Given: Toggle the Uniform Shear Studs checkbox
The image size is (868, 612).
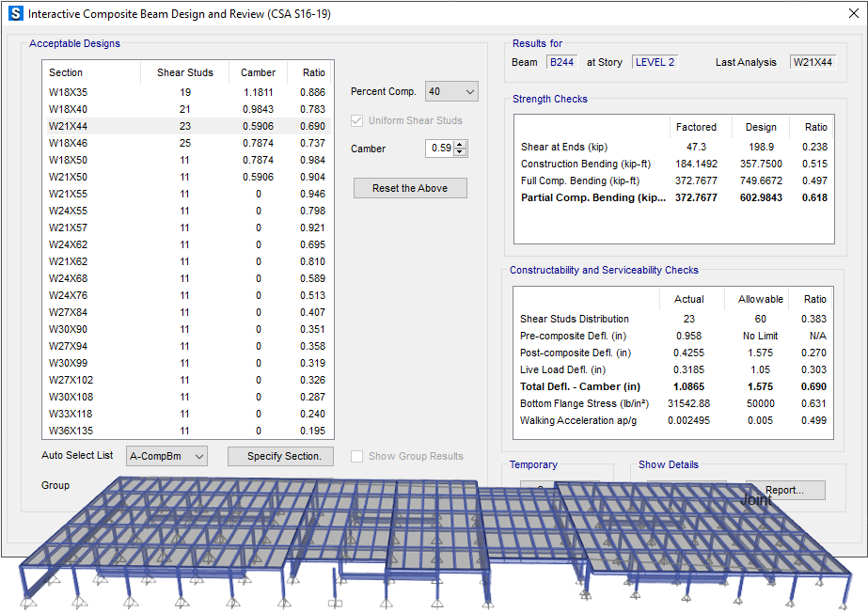Looking at the screenshot, I should (x=356, y=120).
